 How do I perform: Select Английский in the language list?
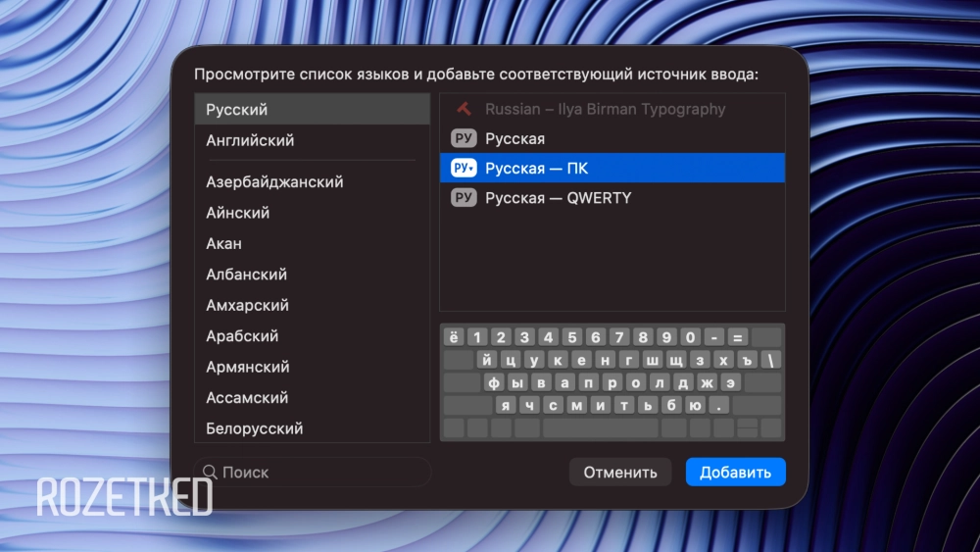click(312, 140)
